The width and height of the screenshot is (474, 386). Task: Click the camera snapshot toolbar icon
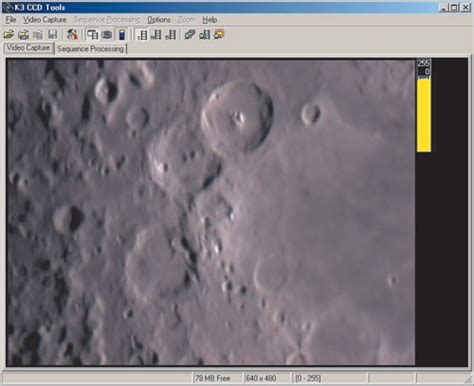107,35
